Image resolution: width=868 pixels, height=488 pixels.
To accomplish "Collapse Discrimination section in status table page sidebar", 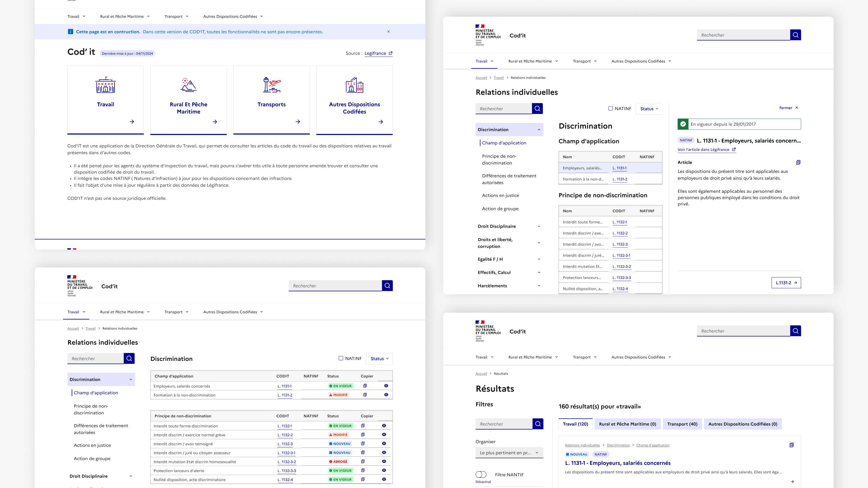I will point(101,380).
